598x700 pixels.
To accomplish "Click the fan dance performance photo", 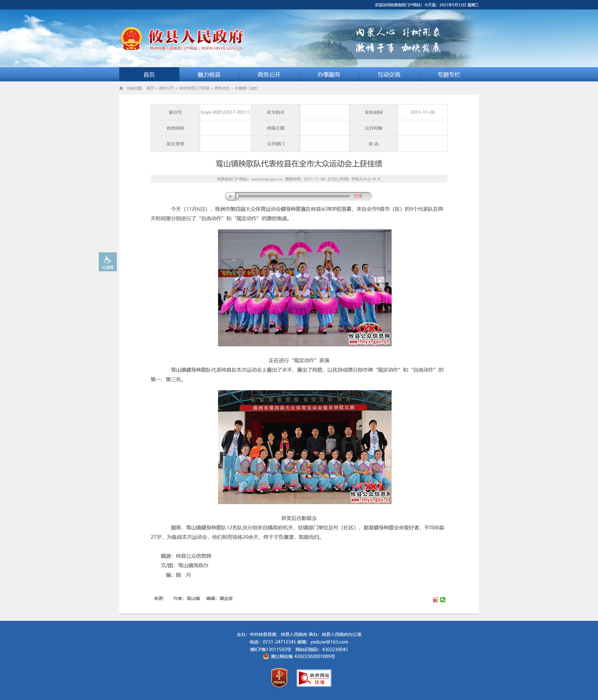I will click(x=305, y=287).
